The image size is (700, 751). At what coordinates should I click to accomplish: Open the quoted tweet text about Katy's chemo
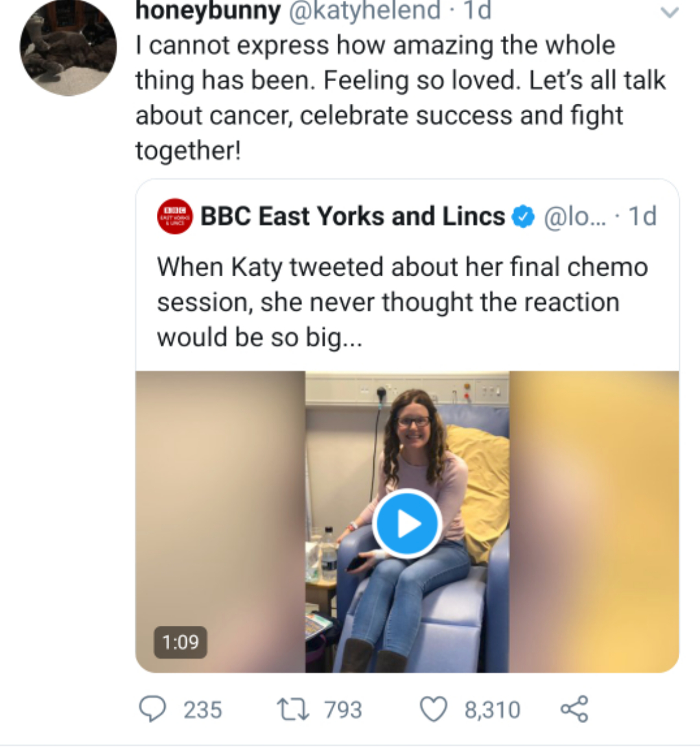point(402,302)
